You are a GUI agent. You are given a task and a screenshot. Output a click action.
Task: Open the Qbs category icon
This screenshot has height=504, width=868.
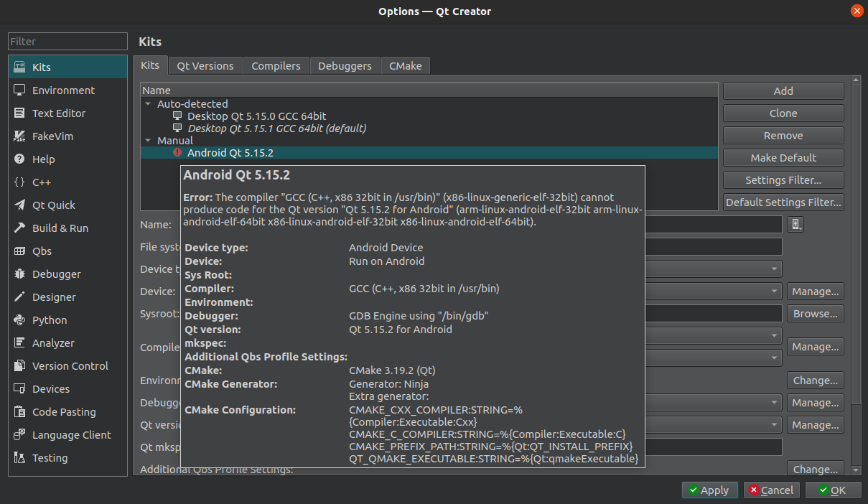coord(20,251)
